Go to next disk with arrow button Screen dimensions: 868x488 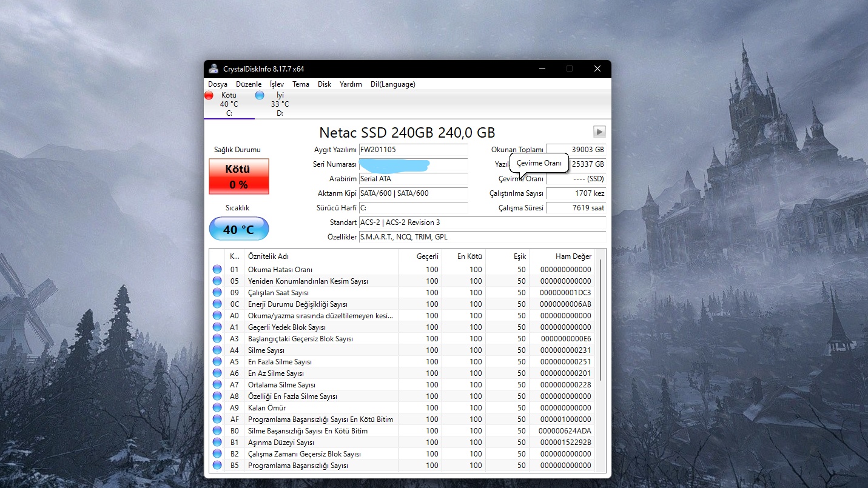(x=599, y=132)
